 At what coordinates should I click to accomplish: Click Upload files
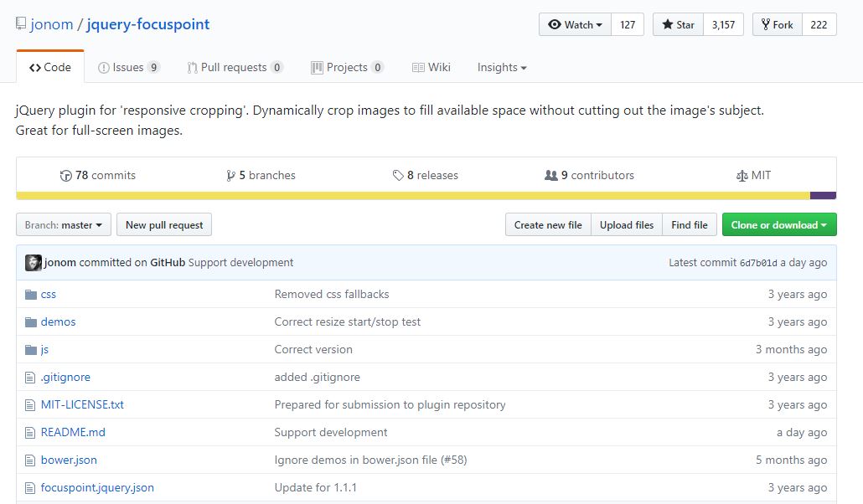point(627,224)
